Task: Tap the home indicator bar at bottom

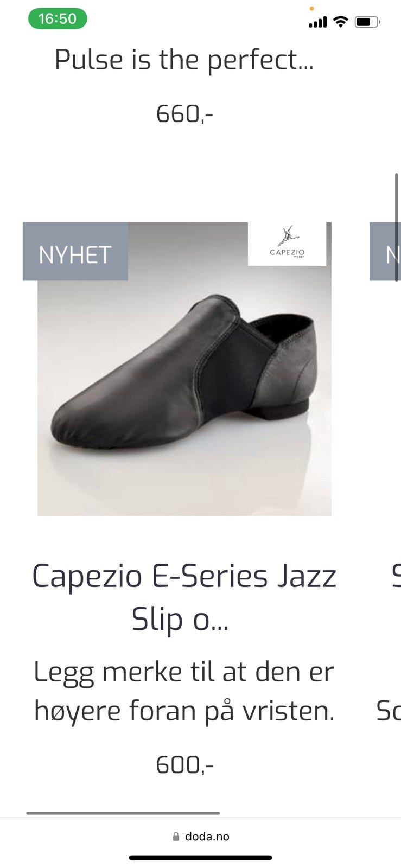Action: click(x=200, y=858)
